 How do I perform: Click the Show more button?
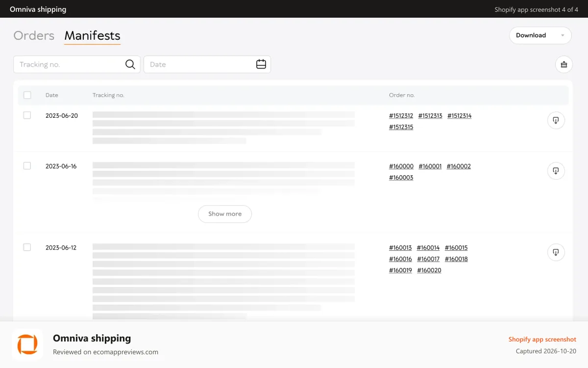pyautogui.click(x=225, y=214)
